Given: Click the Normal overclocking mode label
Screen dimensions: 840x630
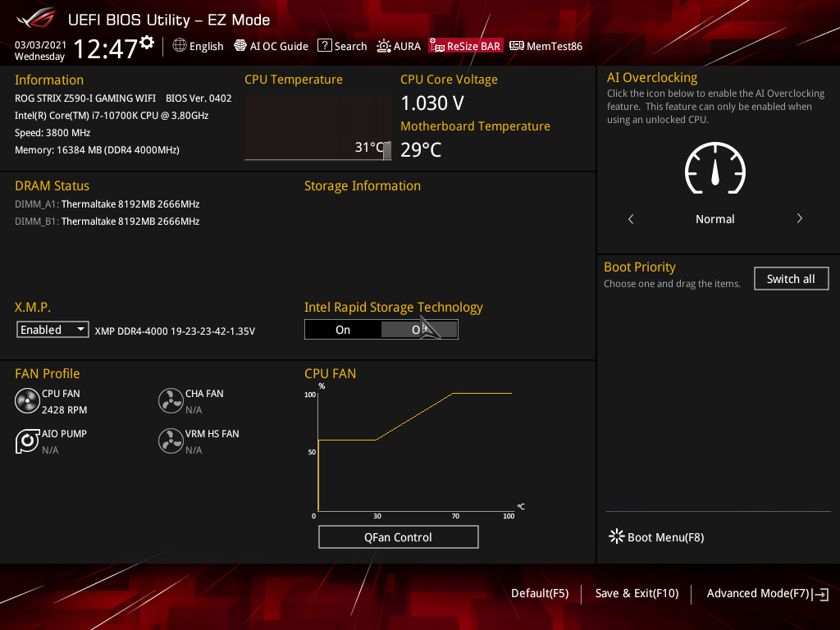Looking at the screenshot, I should point(714,218).
